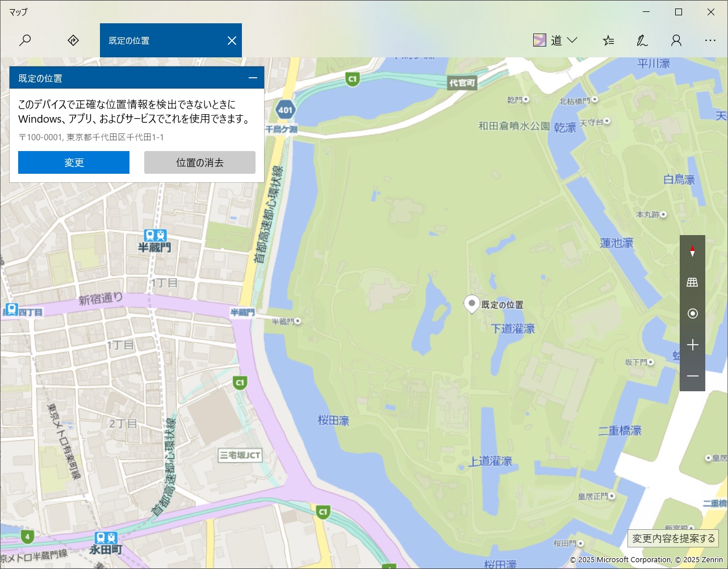Expand the 道 map view dropdown
The width and height of the screenshot is (728, 569).
(x=555, y=40)
